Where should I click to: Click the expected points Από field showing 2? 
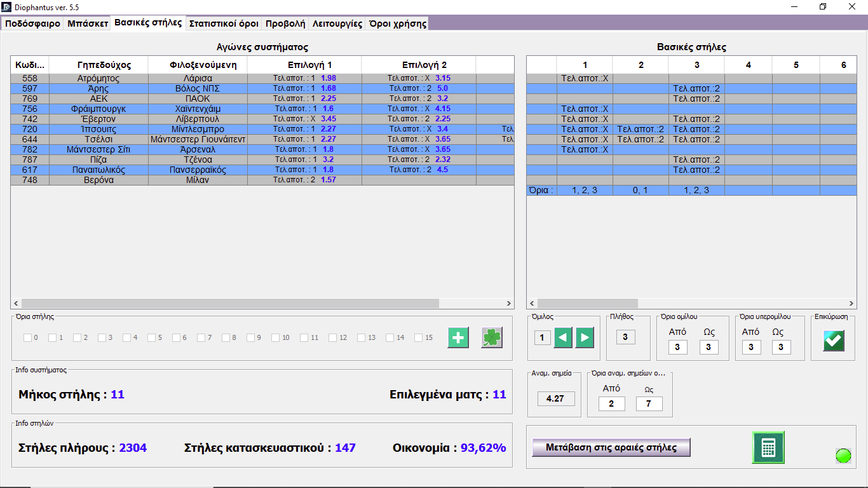611,403
